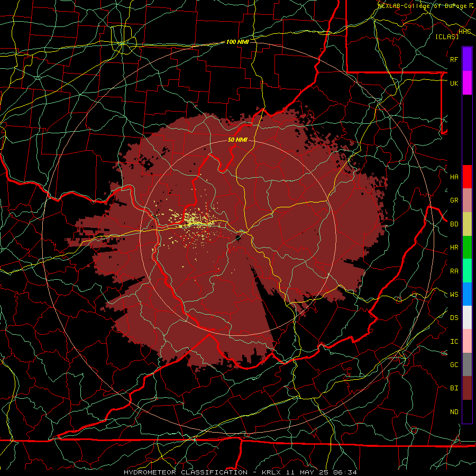
Task: Click the [CLAS] label above the legend
Action: coord(447,36)
